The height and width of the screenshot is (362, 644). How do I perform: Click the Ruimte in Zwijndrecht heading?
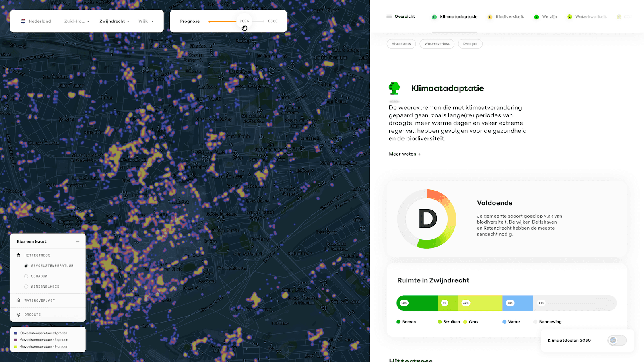tap(433, 280)
